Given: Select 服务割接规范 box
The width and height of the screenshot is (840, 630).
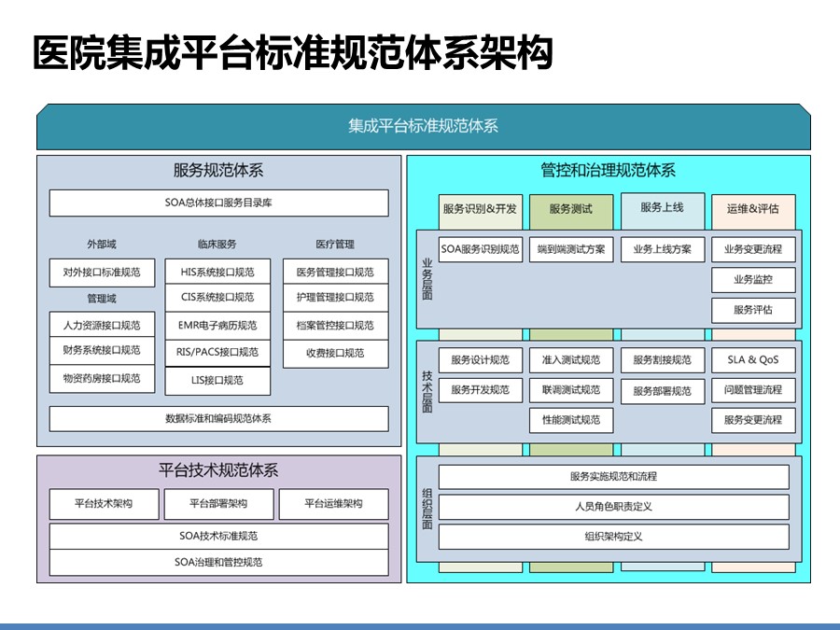Looking at the screenshot, I should pyautogui.click(x=662, y=360).
